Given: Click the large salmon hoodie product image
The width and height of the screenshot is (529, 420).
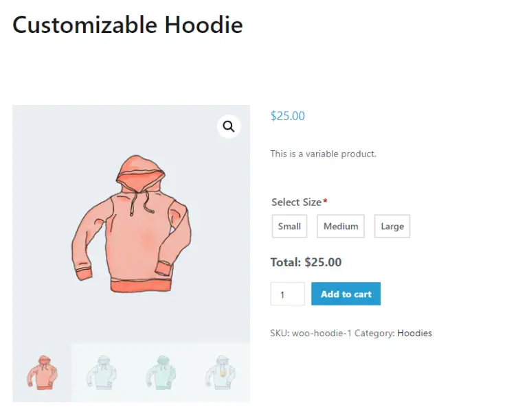Looking at the screenshot, I should (x=131, y=224).
